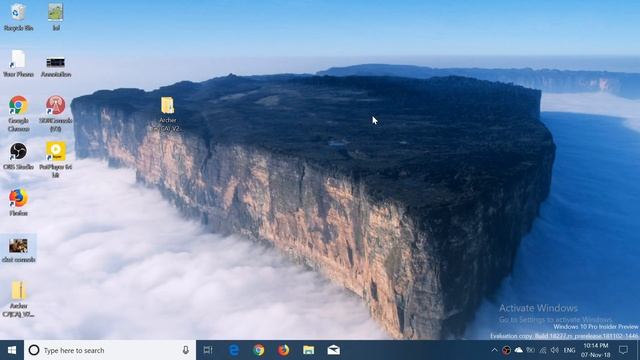This screenshot has height=360, width=640.
Task: Select the Google Chrome desktop shortcut
Action: coord(18,113)
